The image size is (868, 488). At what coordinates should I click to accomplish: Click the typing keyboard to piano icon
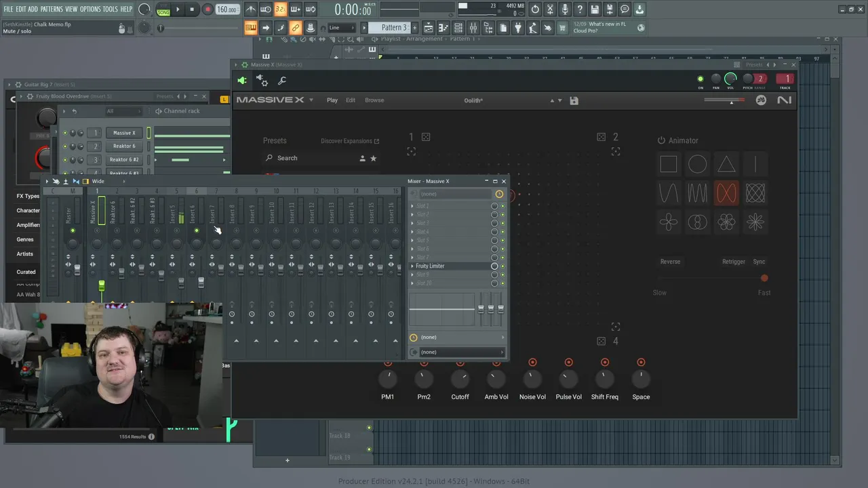(x=250, y=28)
